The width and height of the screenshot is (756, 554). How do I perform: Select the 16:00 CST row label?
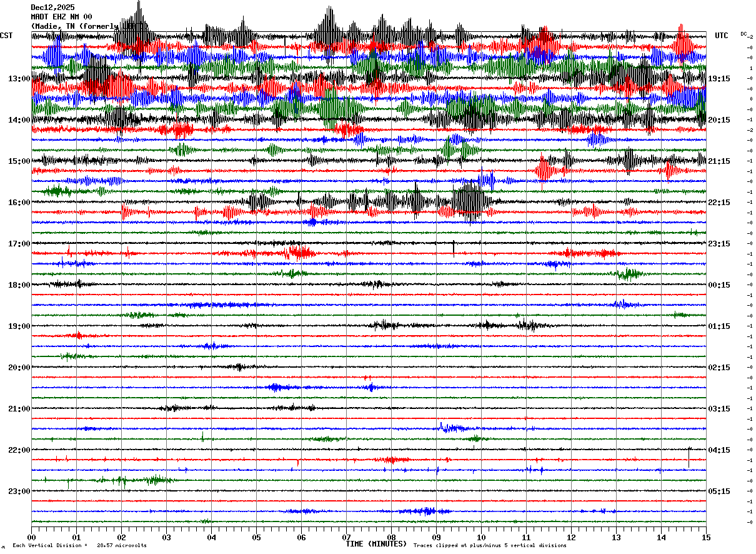(x=19, y=203)
